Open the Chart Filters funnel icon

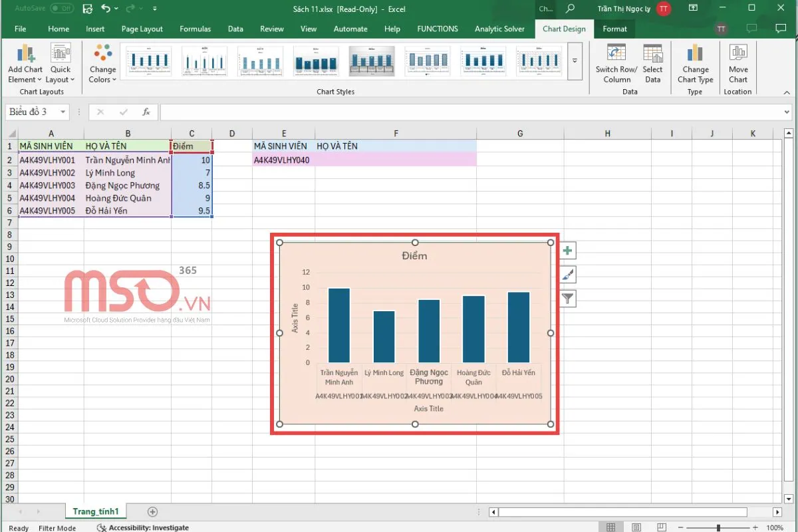[x=567, y=298]
